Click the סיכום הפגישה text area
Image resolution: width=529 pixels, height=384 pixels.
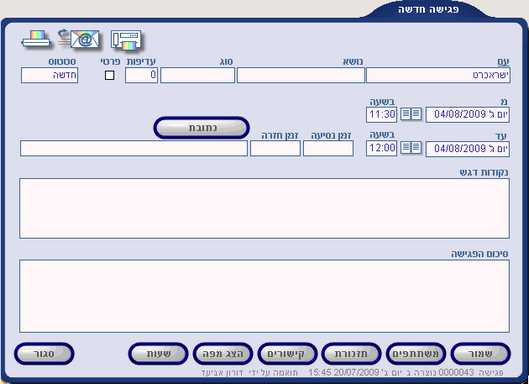pos(264,296)
